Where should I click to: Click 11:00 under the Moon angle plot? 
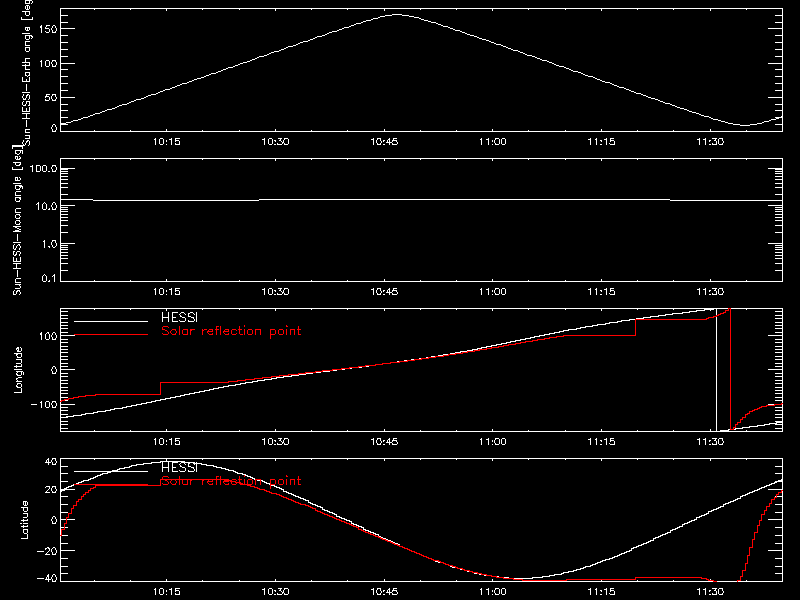click(493, 292)
